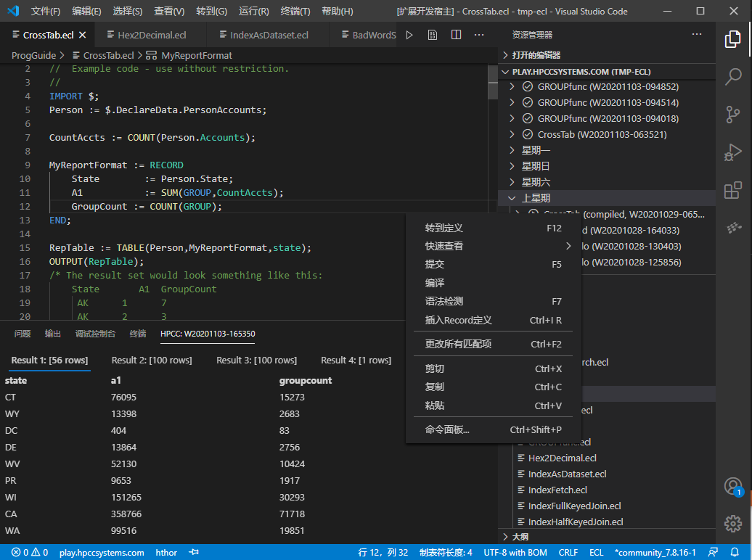Collapse the PLAY.HPCCSYSTEMS.COM section
The height and width of the screenshot is (560, 752).
coord(607,72)
